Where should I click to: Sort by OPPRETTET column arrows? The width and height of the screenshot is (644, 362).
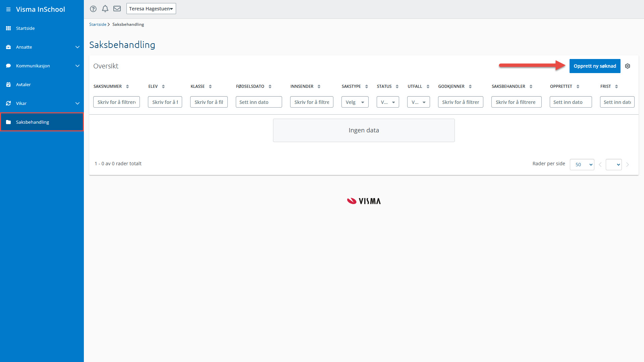pyautogui.click(x=578, y=86)
